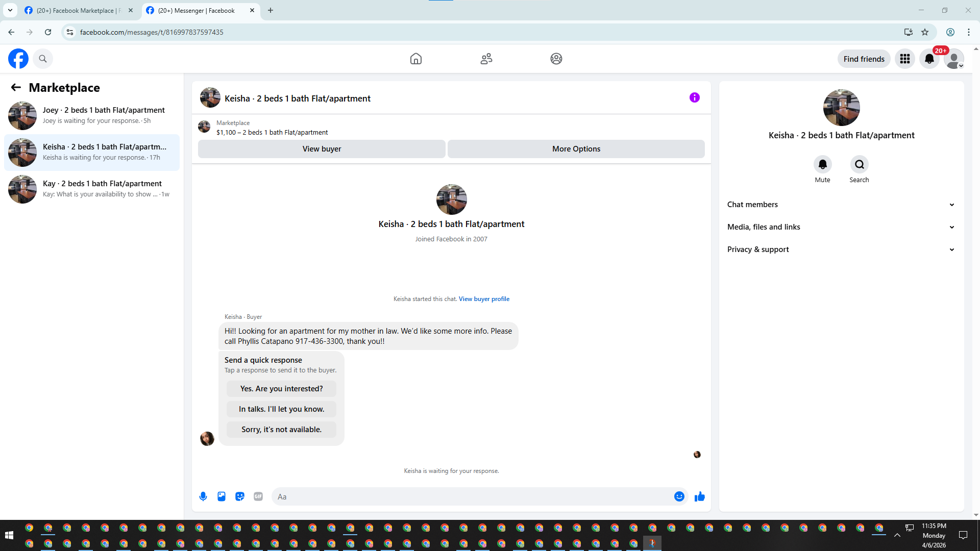Send quick response 'Yes. Are you interested?'
Image resolution: width=980 pixels, height=551 pixels.
point(281,389)
